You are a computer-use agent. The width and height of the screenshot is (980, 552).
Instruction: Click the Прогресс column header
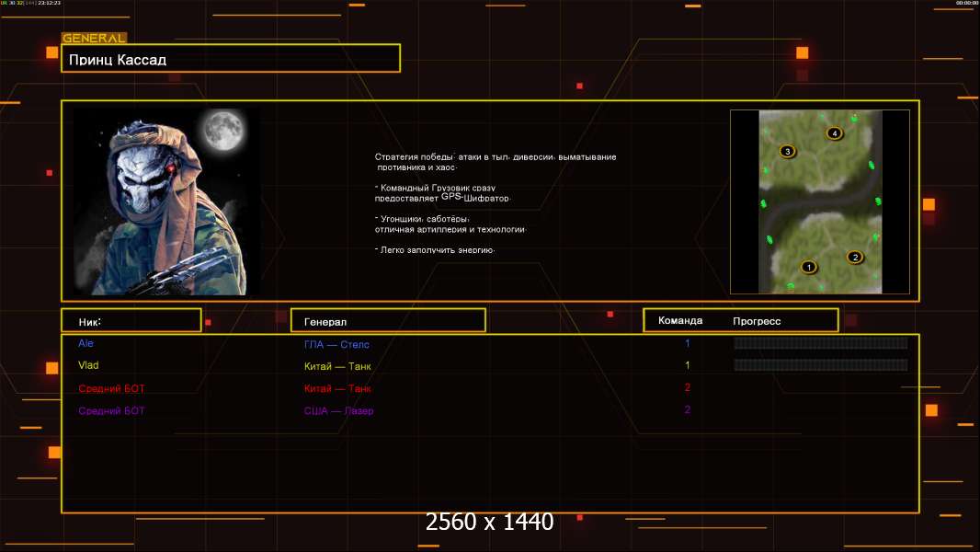[757, 321]
